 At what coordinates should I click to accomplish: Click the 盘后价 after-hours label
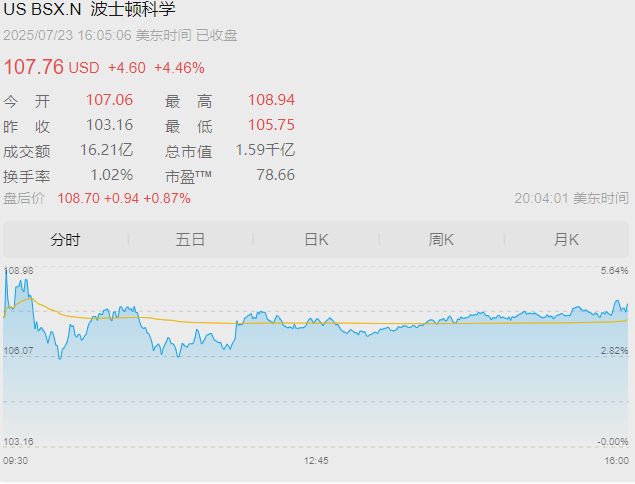pos(24,198)
